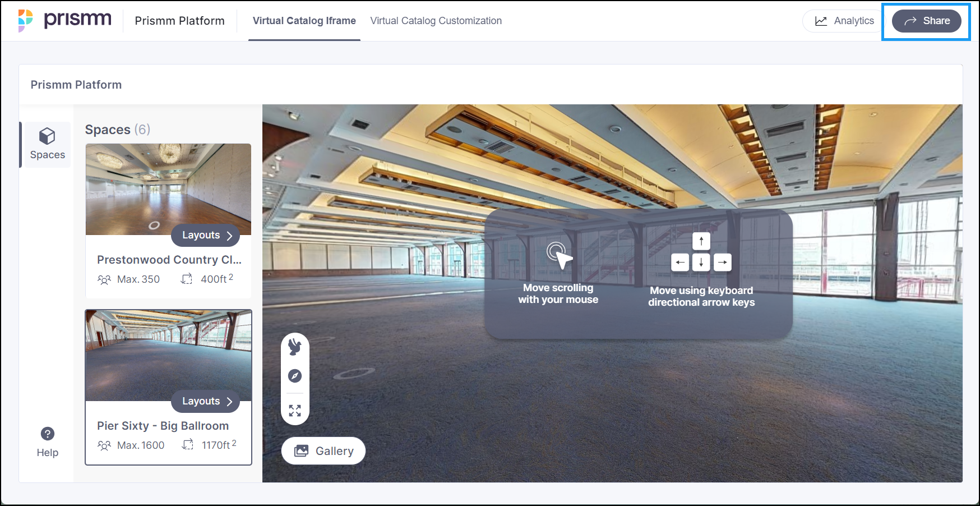Click the compass navigation icon

[295, 376]
